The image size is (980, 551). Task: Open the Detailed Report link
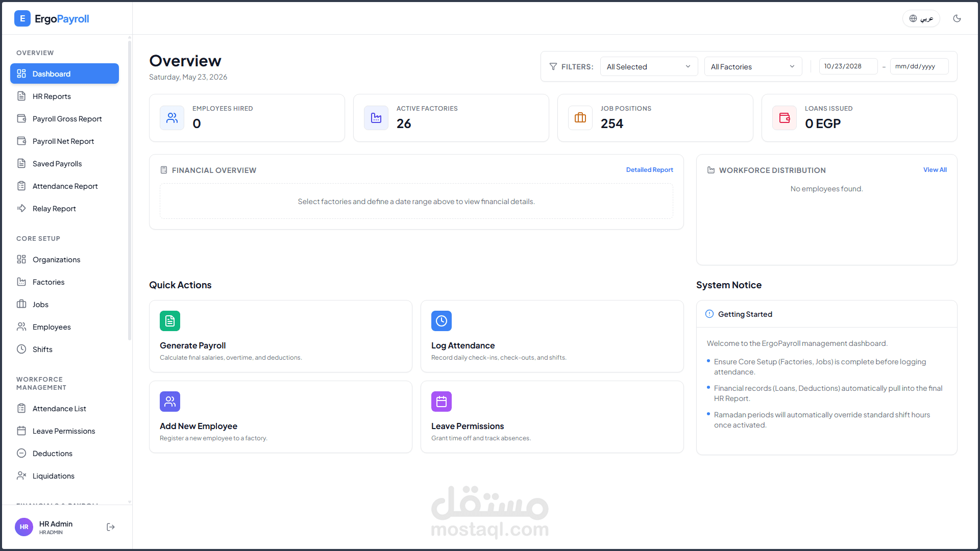click(x=649, y=170)
